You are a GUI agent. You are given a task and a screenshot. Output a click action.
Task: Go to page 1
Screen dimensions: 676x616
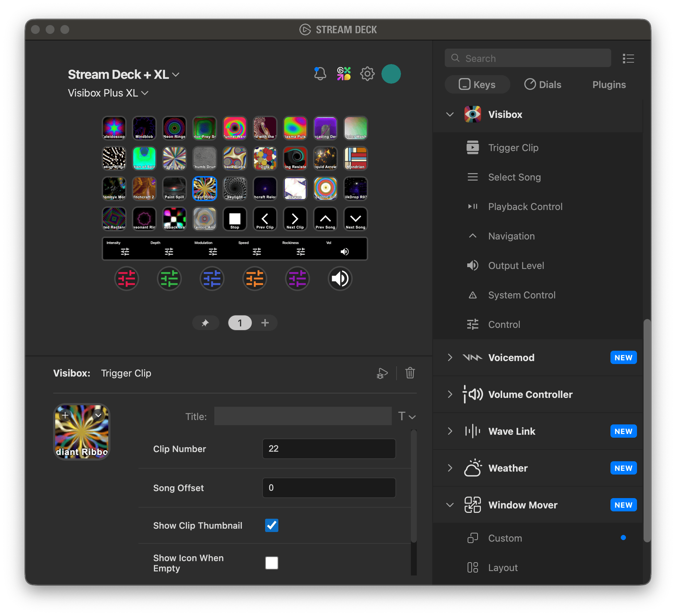240,323
